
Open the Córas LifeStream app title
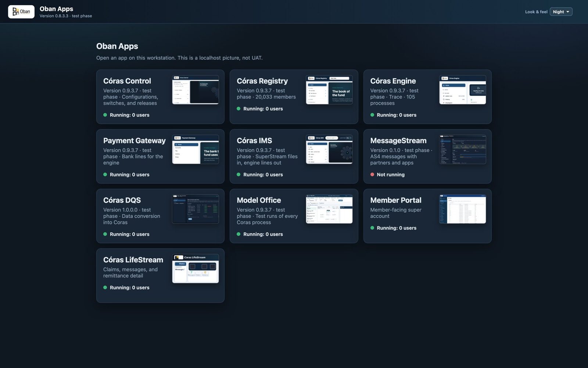click(133, 260)
